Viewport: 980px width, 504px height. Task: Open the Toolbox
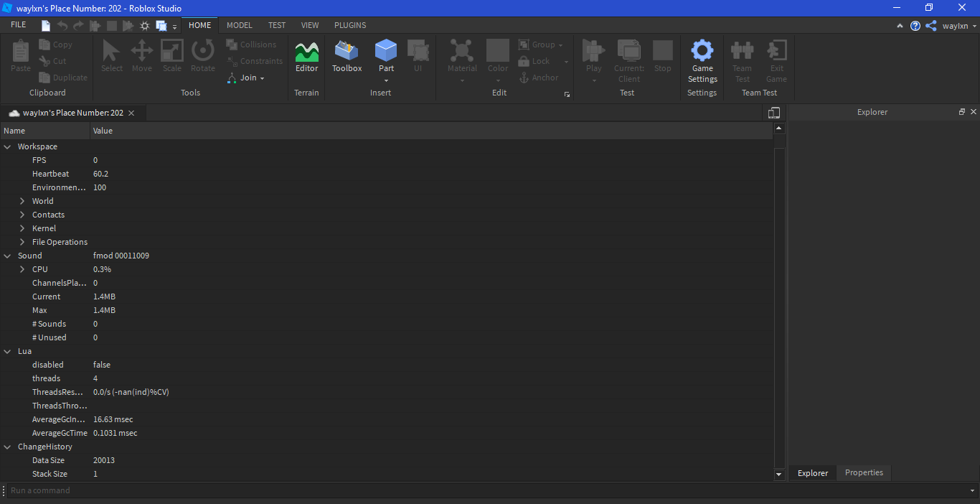pyautogui.click(x=347, y=56)
